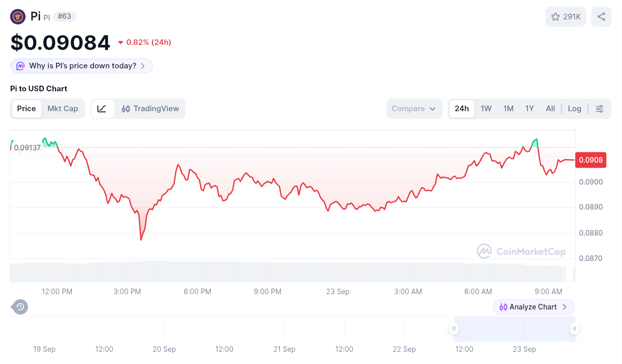Screen dimensions: 622x364
Task: Expand Why is PI's price down today
Action: (82, 66)
